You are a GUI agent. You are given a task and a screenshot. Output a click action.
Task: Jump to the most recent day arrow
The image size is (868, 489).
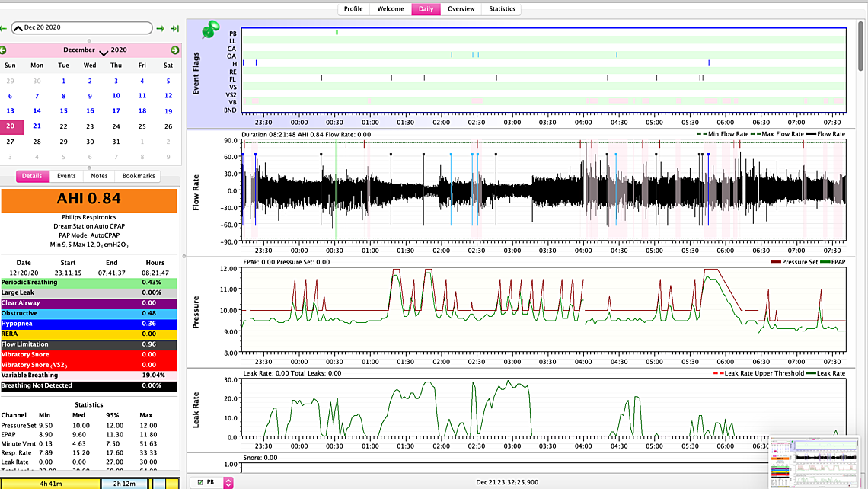tap(175, 28)
